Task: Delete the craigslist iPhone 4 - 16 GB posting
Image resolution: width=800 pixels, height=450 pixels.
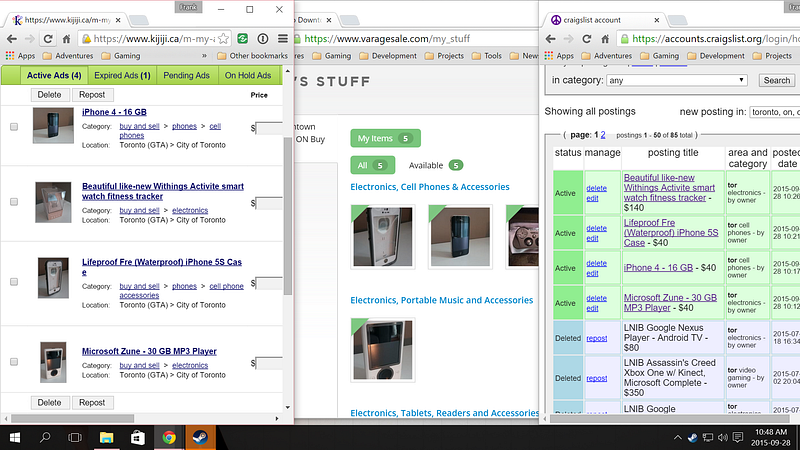Action: click(x=596, y=263)
